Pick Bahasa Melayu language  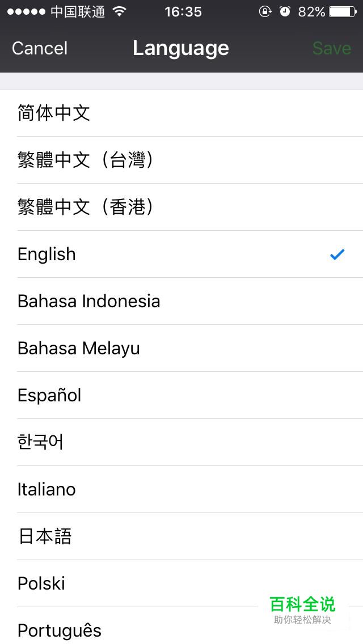click(x=181, y=348)
